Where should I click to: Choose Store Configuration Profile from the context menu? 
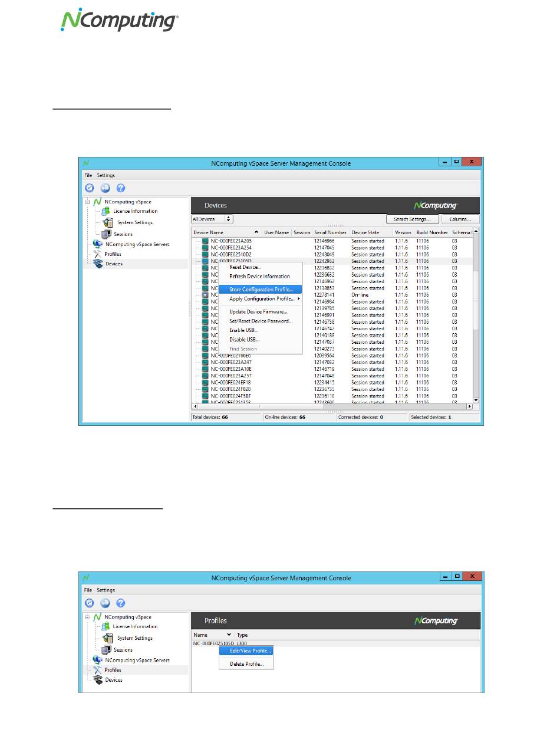coord(261,290)
